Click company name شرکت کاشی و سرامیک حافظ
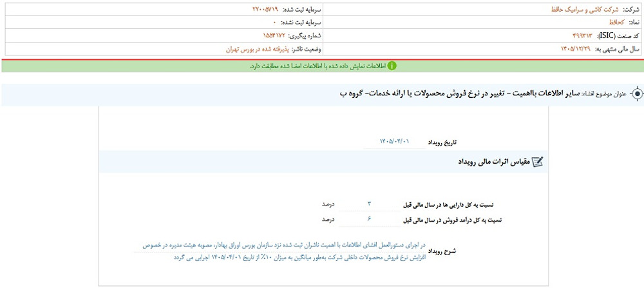 tap(586, 9)
